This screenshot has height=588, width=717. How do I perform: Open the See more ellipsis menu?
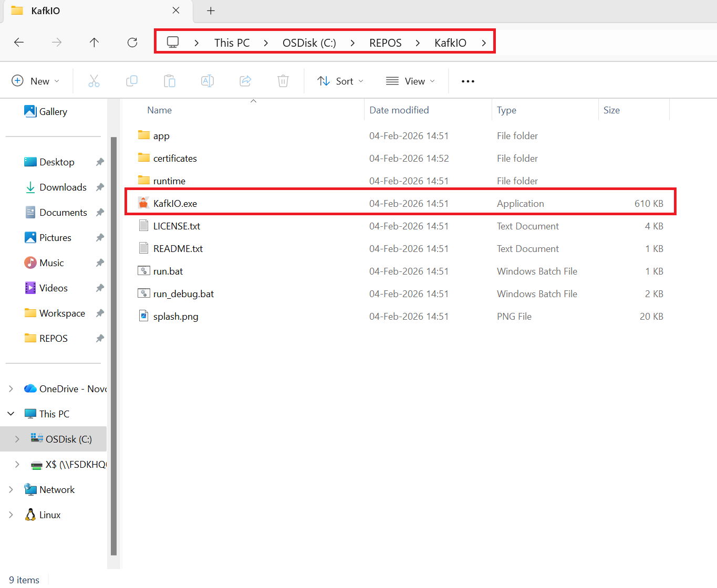pos(468,81)
